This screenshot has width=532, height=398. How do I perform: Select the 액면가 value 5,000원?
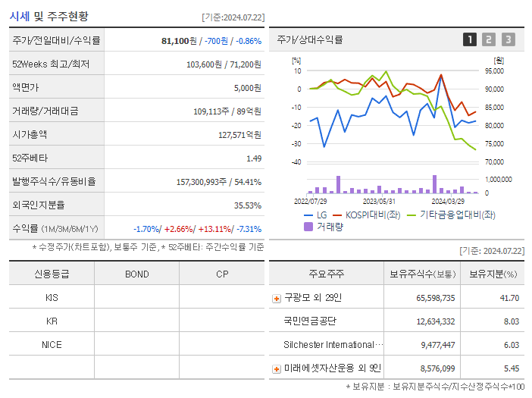click(x=247, y=88)
